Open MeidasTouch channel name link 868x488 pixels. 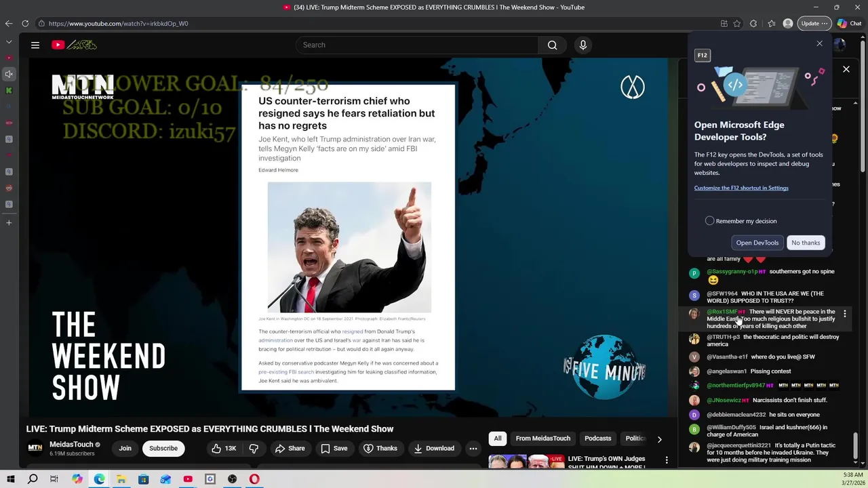[71, 445]
